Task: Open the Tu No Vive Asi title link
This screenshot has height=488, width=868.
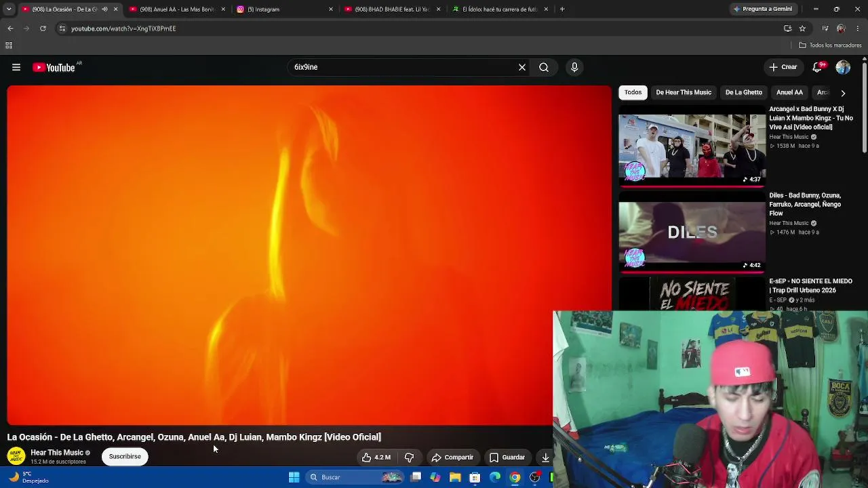Action: (811, 118)
